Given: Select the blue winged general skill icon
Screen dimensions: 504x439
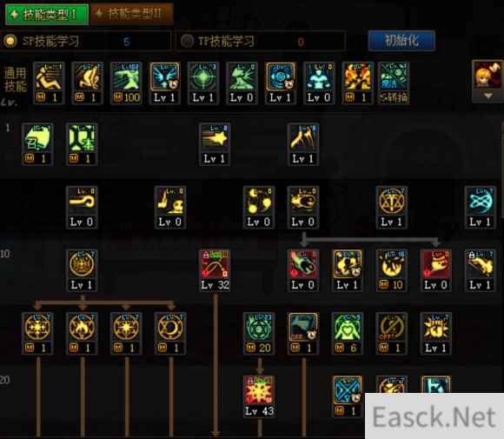Looking at the screenshot, I should [164, 83].
